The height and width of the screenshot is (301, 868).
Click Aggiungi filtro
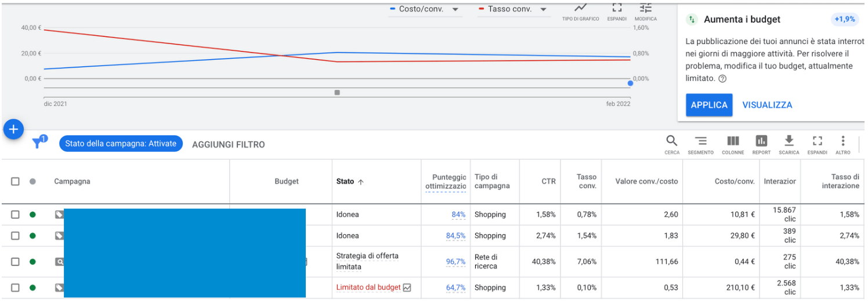(229, 144)
